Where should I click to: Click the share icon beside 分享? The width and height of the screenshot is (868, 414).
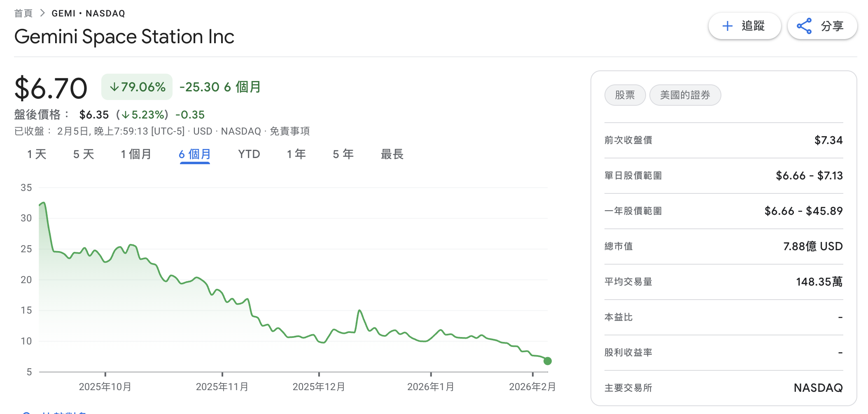coord(804,26)
